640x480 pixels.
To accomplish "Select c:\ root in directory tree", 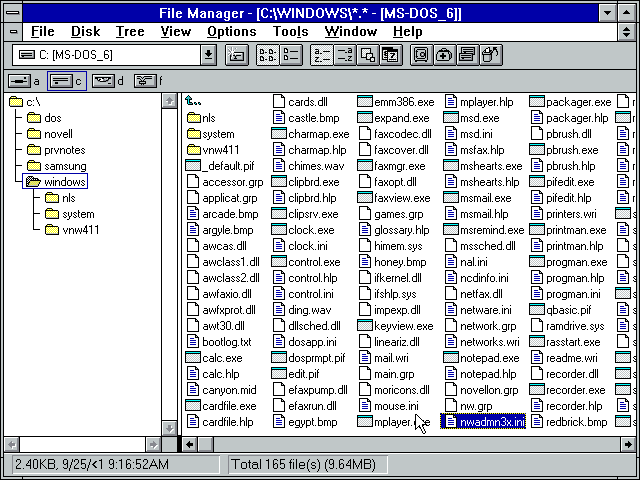I will tap(25, 102).
